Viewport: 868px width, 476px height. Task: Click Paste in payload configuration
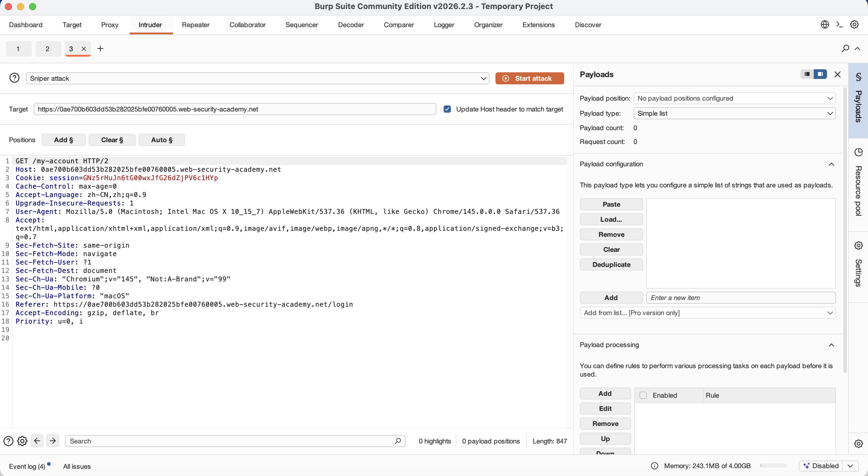point(611,204)
